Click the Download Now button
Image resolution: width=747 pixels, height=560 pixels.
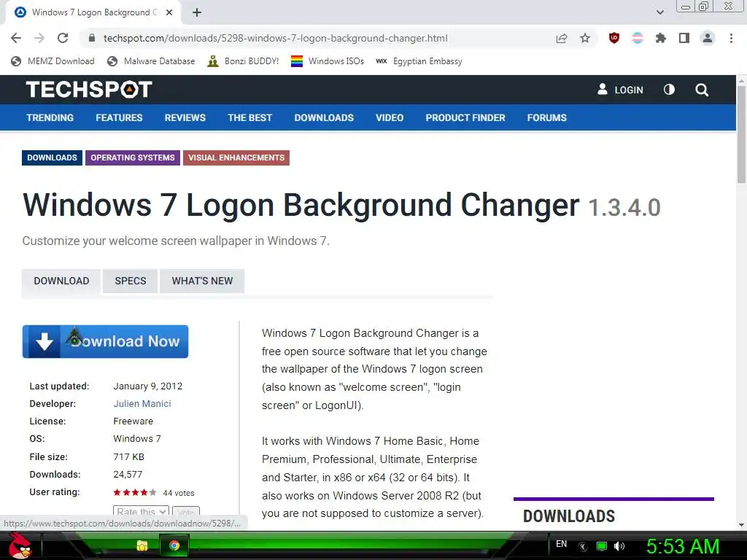tap(105, 341)
